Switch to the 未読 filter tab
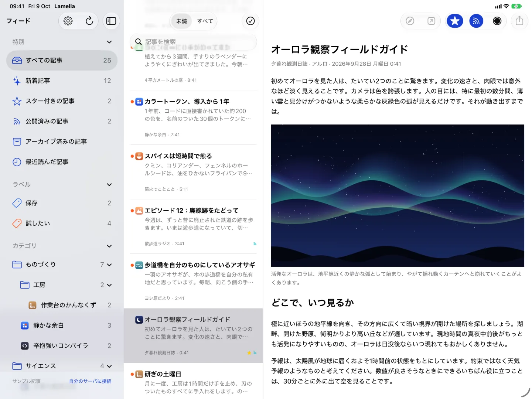Viewport: 532px width, 399px height. point(181,21)
